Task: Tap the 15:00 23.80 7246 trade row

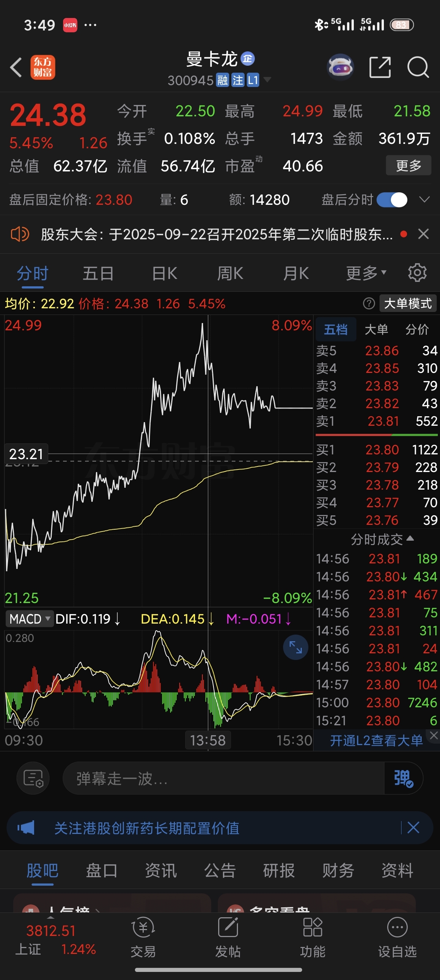Action: tap(377, 702)
